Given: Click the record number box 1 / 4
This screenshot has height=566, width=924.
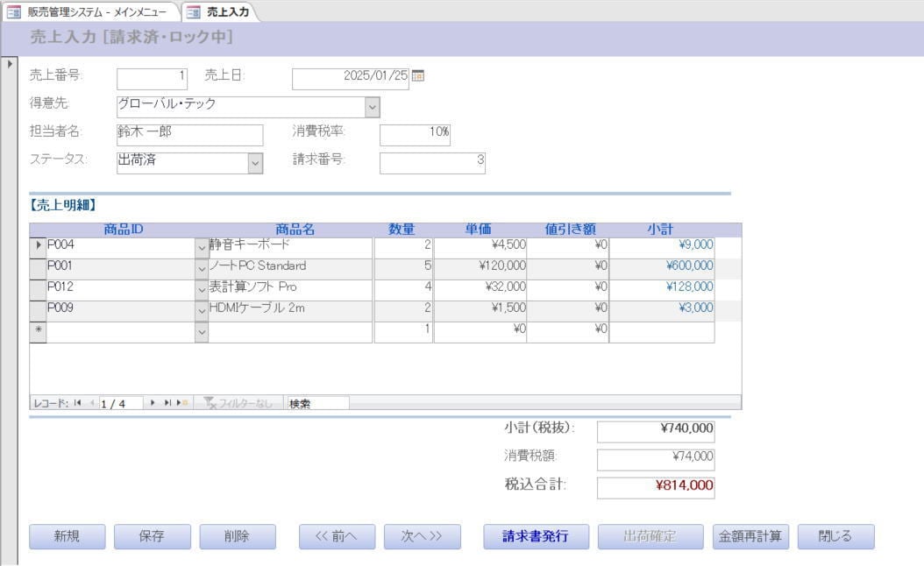Looking at the screenshot, I should 120,403.
